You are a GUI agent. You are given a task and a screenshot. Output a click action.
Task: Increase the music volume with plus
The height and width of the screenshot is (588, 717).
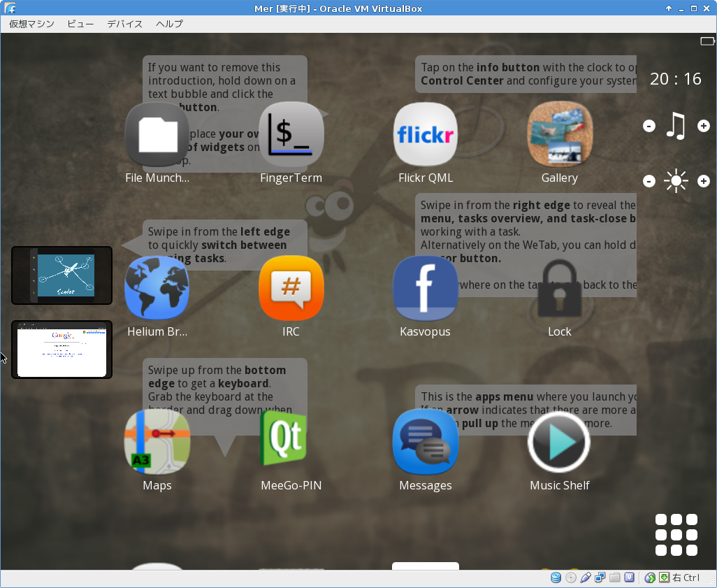click(703, 126)
